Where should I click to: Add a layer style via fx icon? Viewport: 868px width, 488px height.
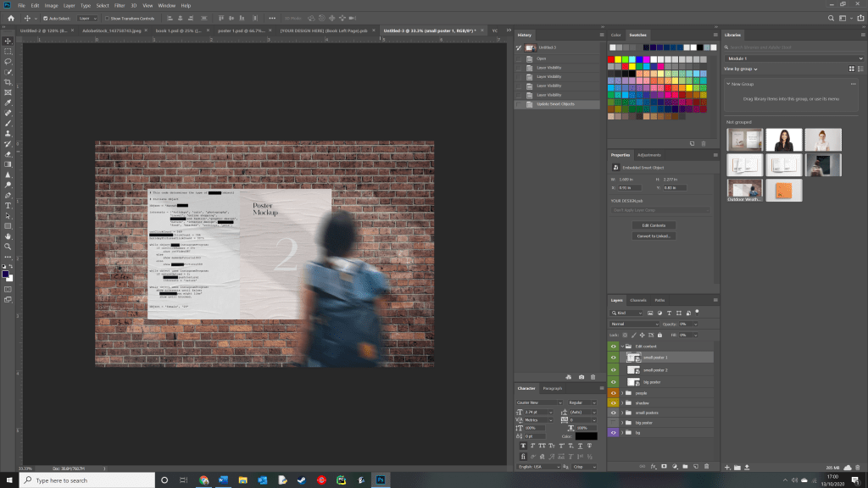coord(654,466)
